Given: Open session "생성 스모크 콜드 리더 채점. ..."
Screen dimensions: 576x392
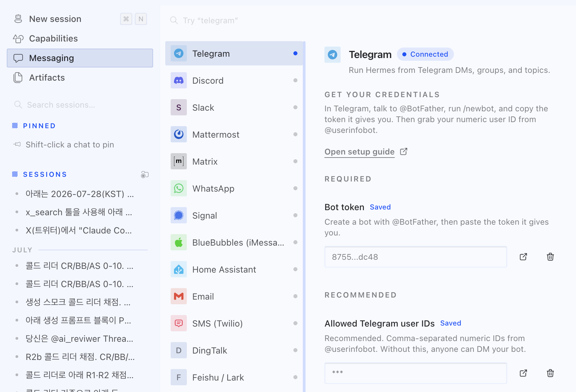Looking at the screenshot, I should click(x=78, y=302).
